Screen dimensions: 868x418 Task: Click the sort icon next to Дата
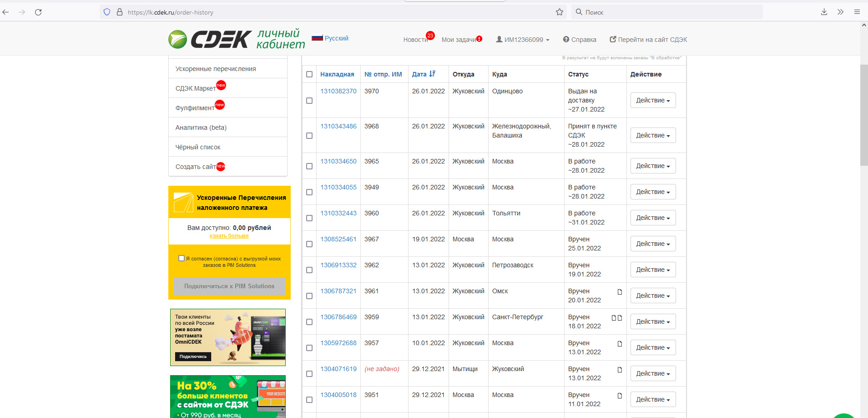(432, 74)
